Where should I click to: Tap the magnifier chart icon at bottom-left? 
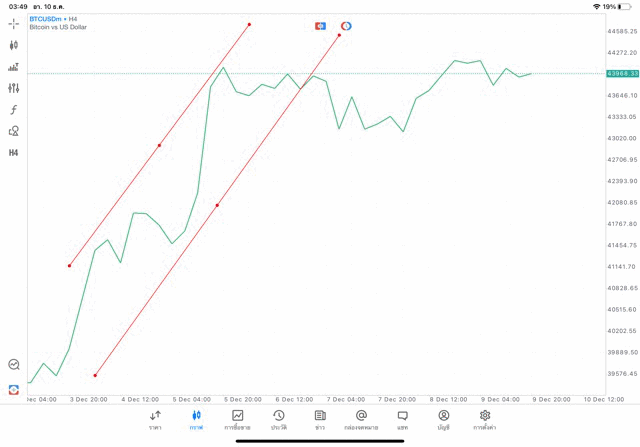(14, 365)
